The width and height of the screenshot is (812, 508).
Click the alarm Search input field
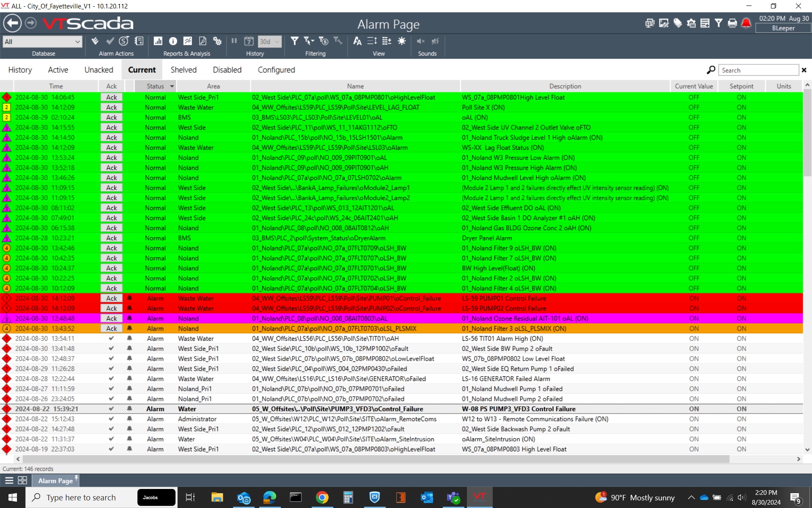pos(758,70)
